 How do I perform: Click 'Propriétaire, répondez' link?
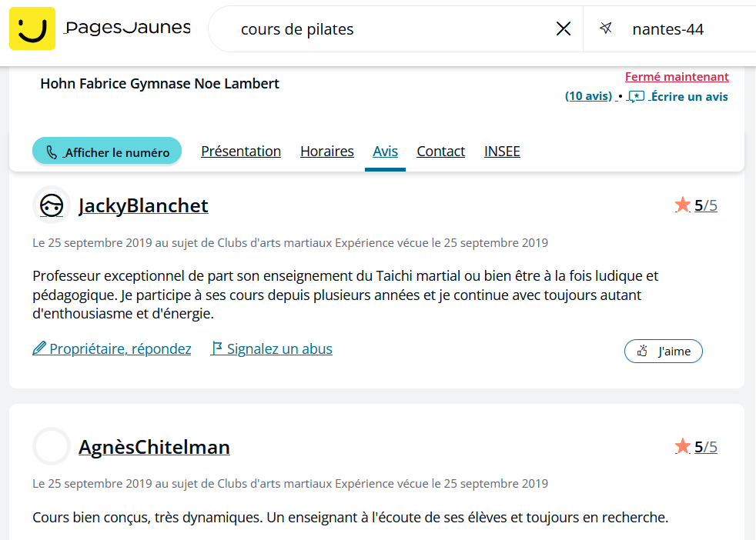(x=112, y=348)
